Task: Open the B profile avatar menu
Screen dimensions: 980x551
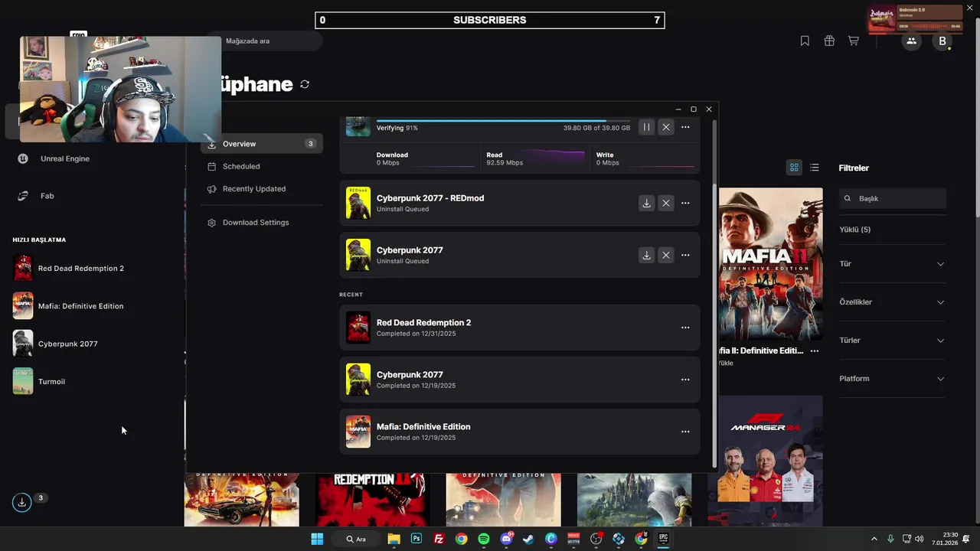Action: [x=942, y=41]
